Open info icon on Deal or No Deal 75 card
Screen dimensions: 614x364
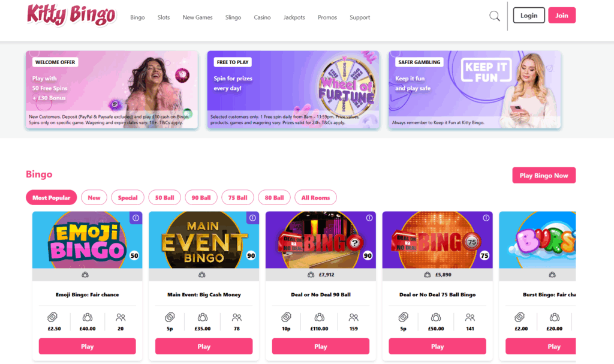(x=486, y=218)
